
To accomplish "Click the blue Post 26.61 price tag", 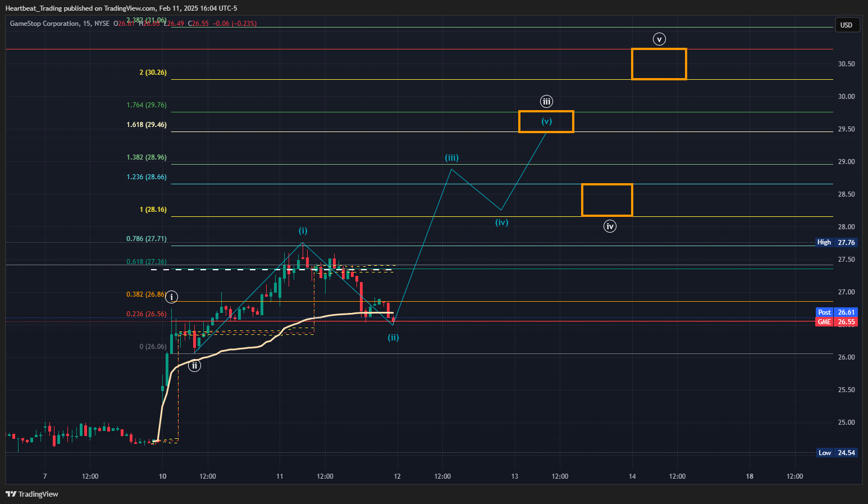I will (836, 312).
